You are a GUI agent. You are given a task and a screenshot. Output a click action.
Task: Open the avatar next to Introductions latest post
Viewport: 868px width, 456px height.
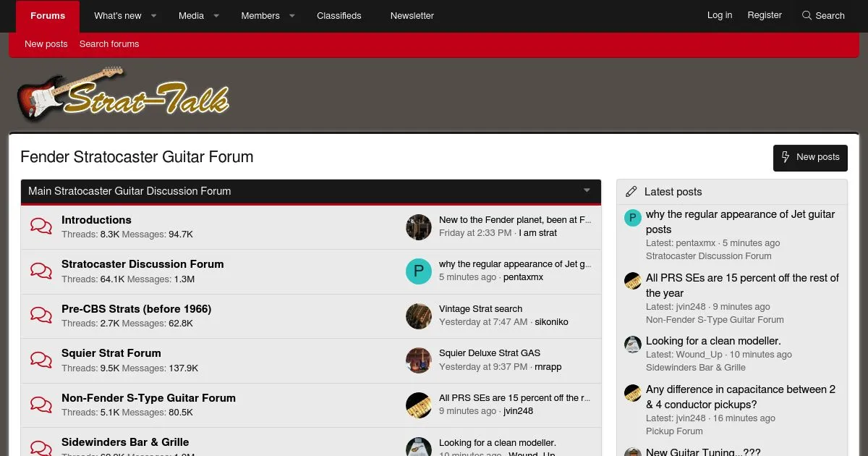click(x=419, y=227)
